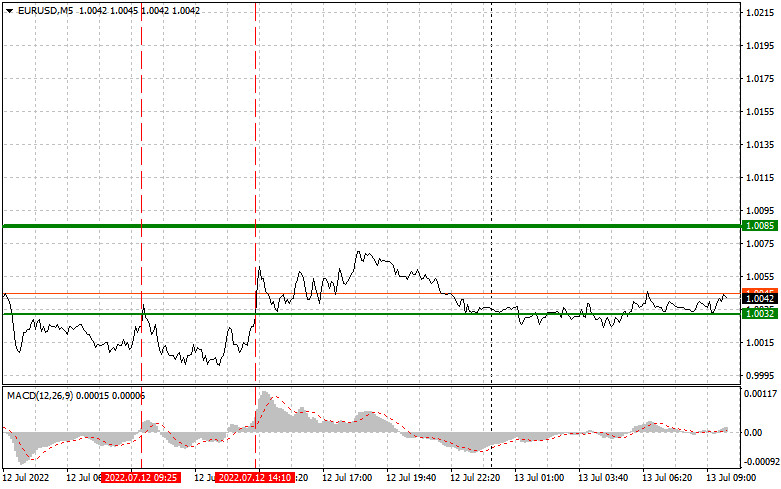Click the 13 Jul 09:00 time axis label
Image resolution: width=781 pixels, height=489 pixels.
coord(731,478)
